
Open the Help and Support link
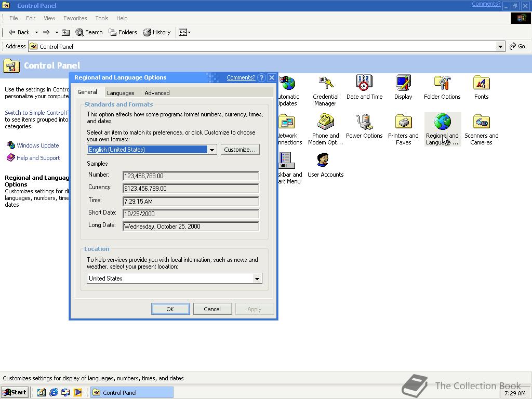[38, 158]
